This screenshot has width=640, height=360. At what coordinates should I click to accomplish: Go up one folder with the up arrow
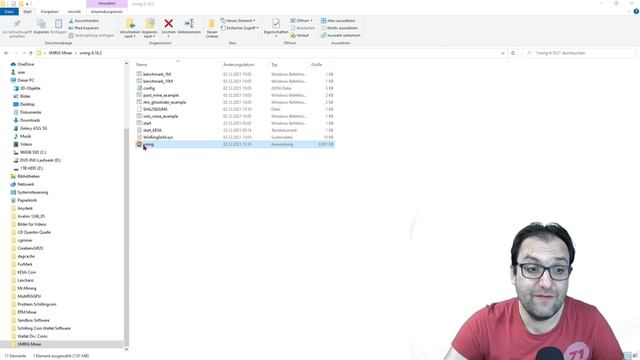pos(31,53)
